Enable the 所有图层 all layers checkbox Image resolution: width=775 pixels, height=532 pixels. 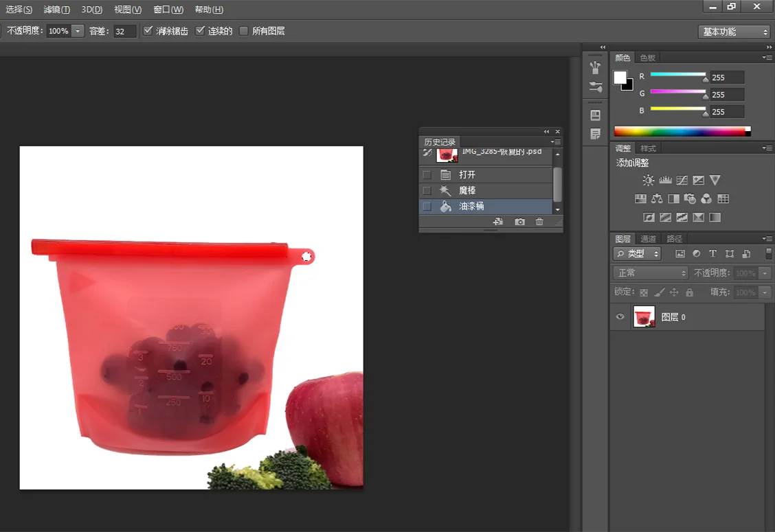(x=243, y=31)
